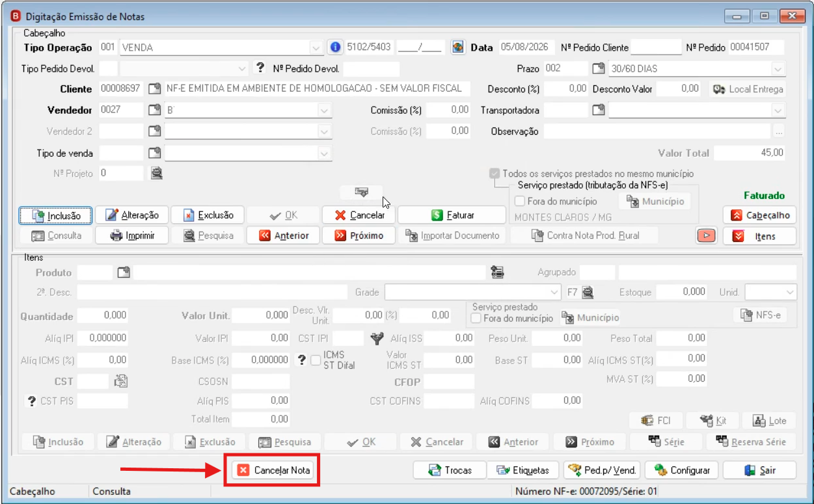Click the Faturar button

click(452, 215)
